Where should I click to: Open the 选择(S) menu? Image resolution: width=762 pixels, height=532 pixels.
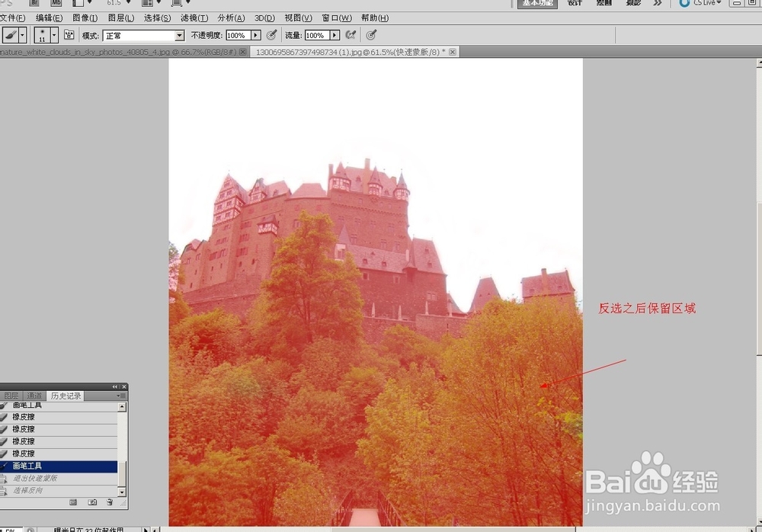click(x=157, y=18)
